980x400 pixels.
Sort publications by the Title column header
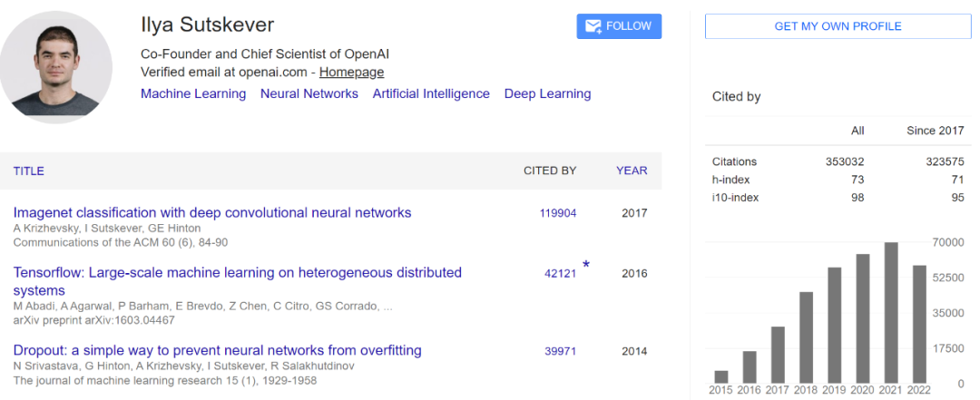coord(29,171)
